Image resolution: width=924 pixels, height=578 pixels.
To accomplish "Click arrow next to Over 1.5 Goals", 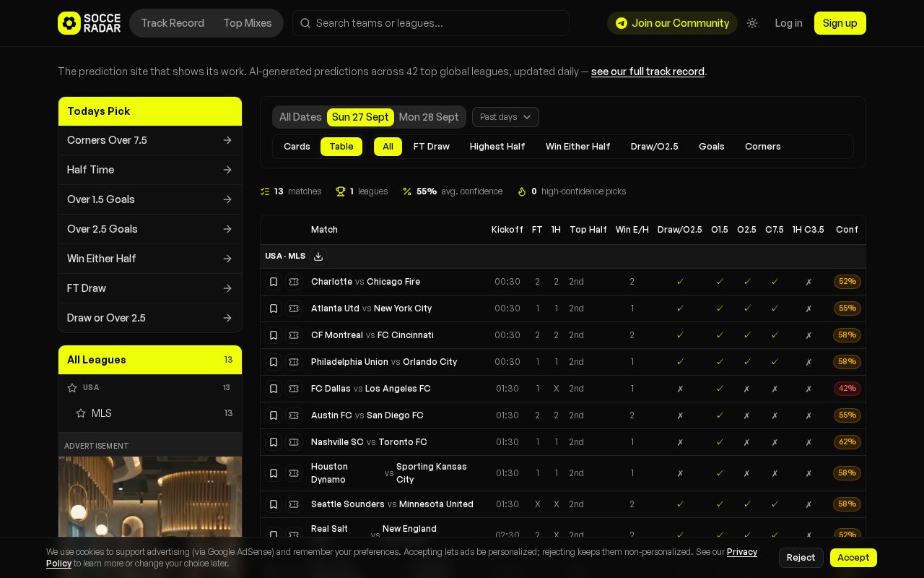I will pyautogui.click(x=227, y=199).
